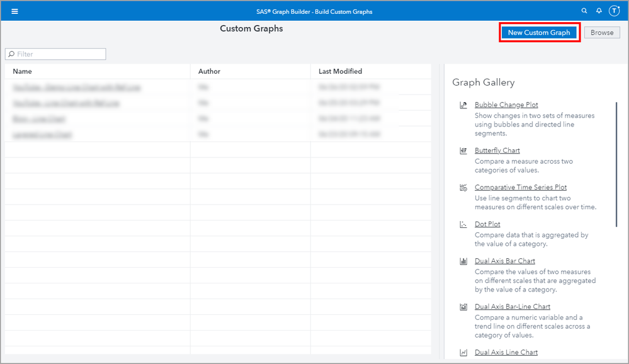Sort by the Last Modified column header

click(340, 71)
